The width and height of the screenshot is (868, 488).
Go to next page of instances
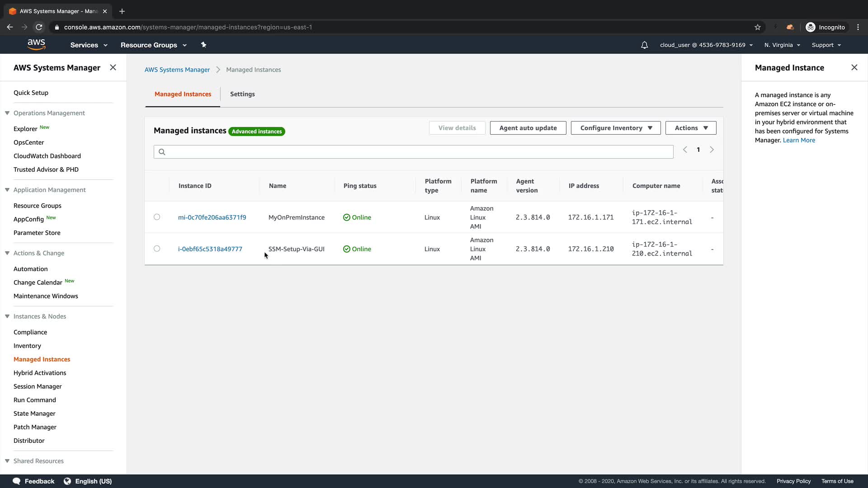712,150
